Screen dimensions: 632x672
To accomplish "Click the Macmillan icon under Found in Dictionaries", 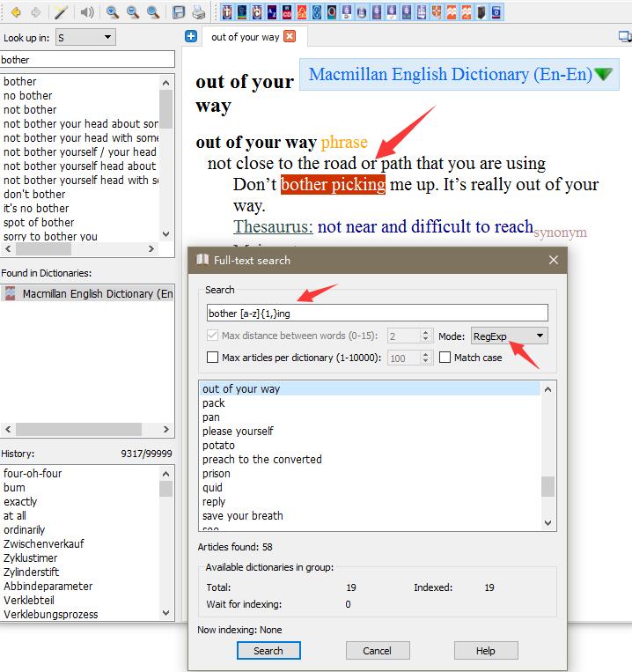I will point(11,293).
